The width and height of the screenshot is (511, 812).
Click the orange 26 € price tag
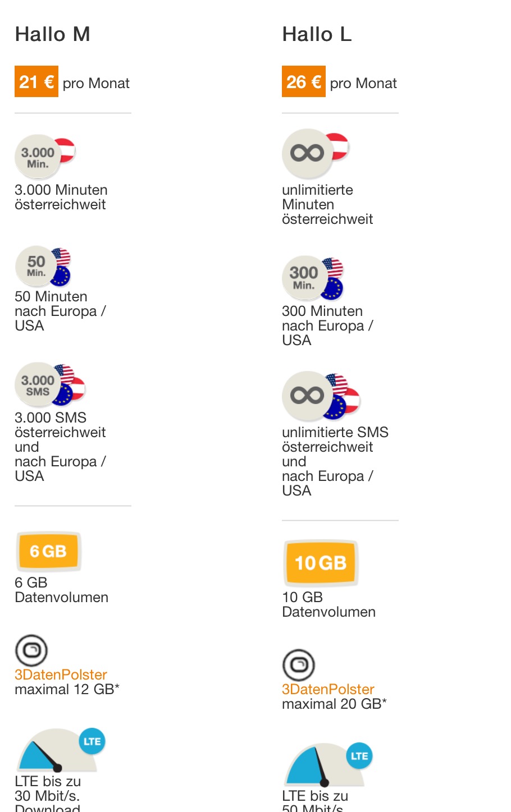(304, 81)
